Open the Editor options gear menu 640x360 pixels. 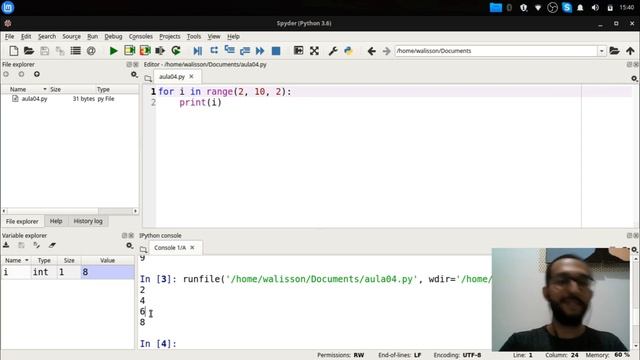pos(634,78)
